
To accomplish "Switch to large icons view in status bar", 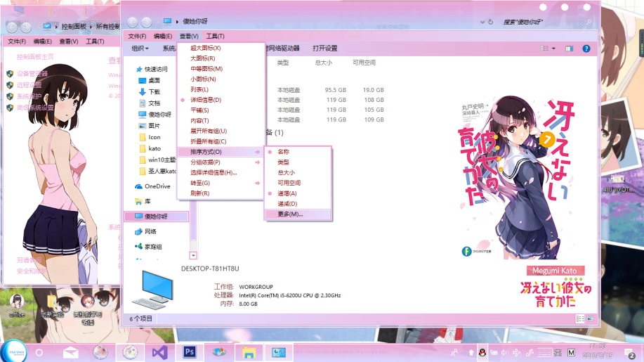I will click(x=590, y=318).
